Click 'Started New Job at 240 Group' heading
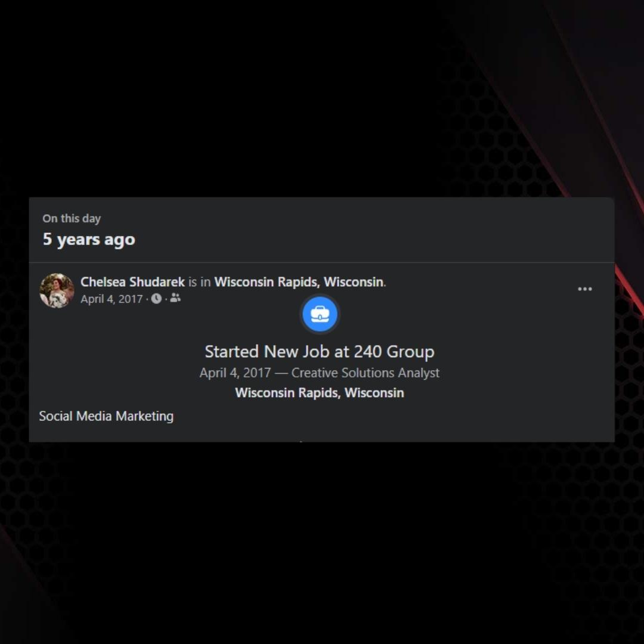This screenshot has height=644, width=644. [x=320, y=352]
